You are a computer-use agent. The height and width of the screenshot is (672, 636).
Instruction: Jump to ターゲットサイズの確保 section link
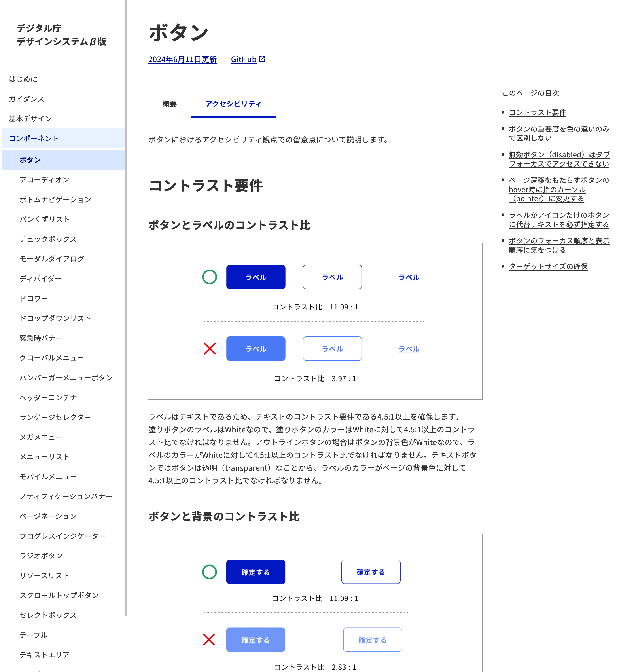(548, 266)
